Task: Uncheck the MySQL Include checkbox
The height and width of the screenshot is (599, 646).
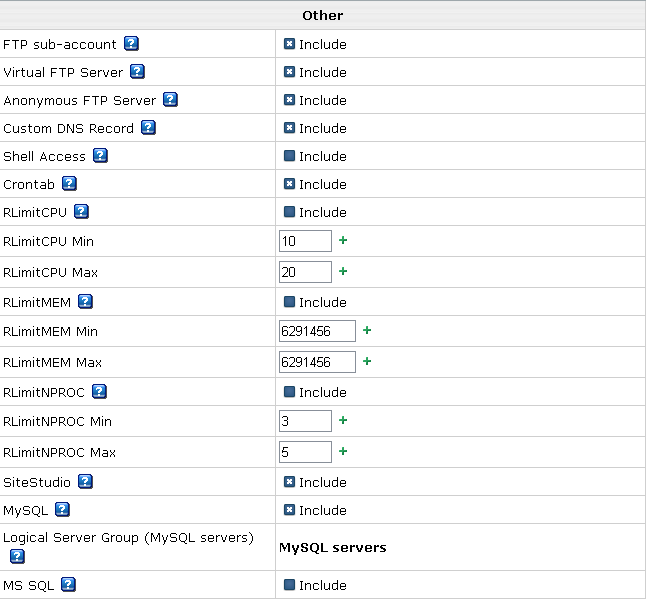Action: (289, 510)
